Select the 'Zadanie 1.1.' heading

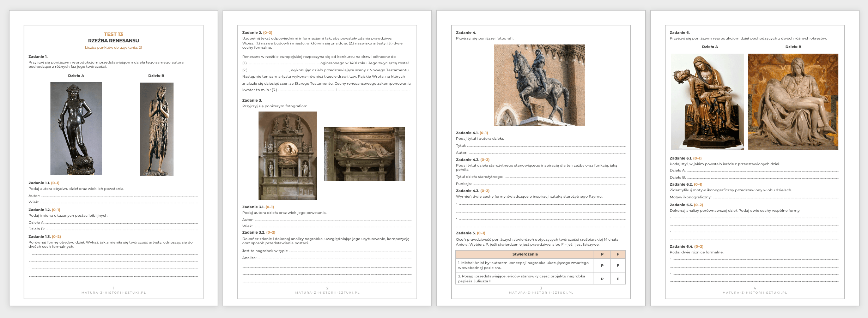[x=39, y=183]
